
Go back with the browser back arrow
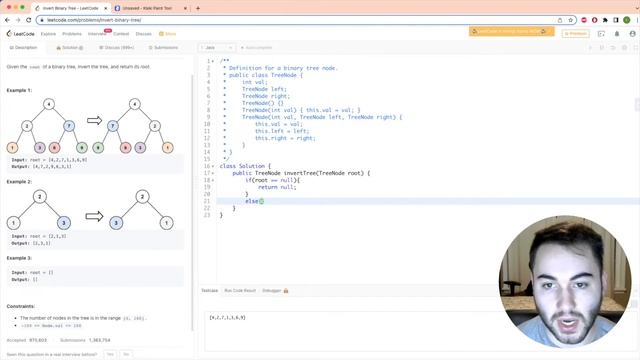pos(7,20)
